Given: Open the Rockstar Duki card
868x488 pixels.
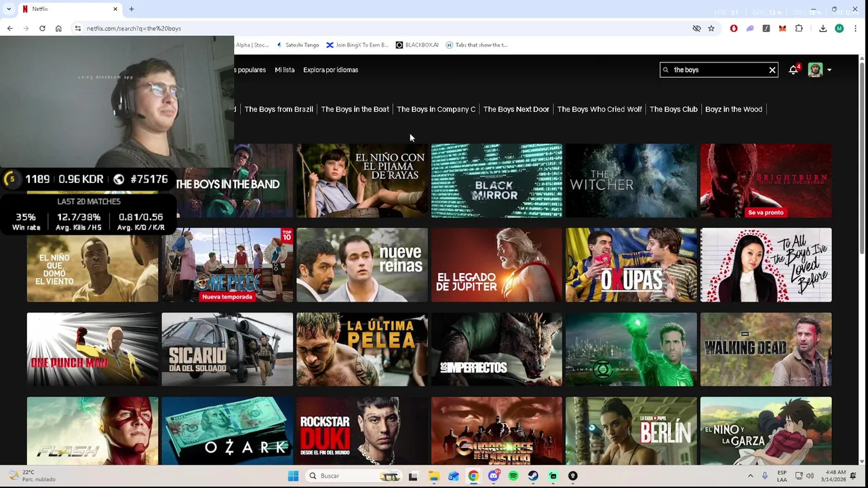Looking at the screenshot, I should [x=362, y=431].
